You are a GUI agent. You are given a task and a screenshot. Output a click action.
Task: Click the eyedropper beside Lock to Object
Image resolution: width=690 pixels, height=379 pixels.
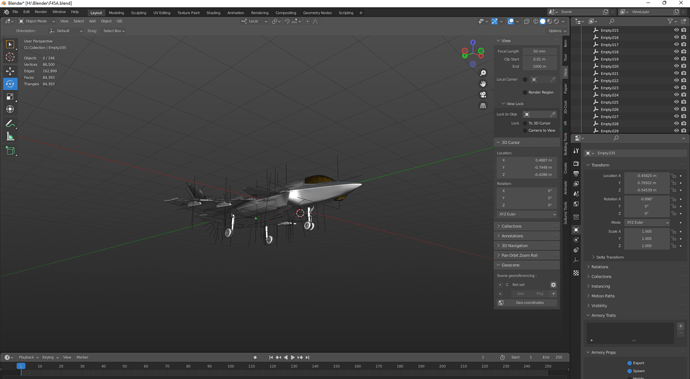click(553, 114)
